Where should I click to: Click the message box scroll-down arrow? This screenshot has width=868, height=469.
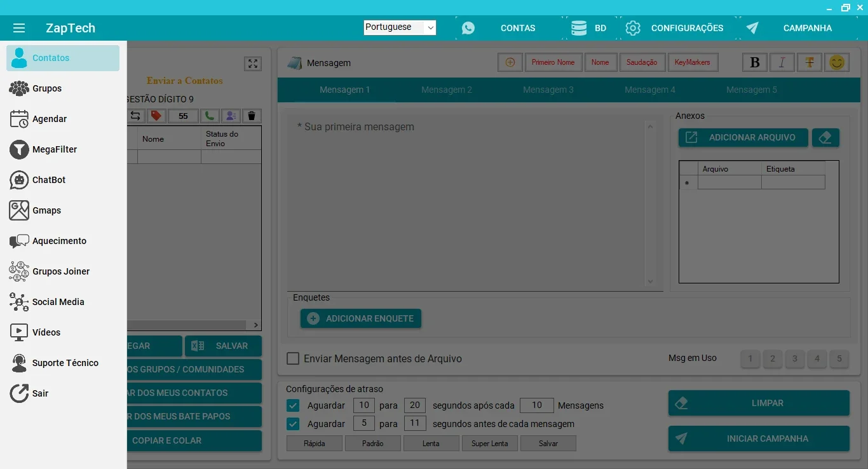(650, 282)
